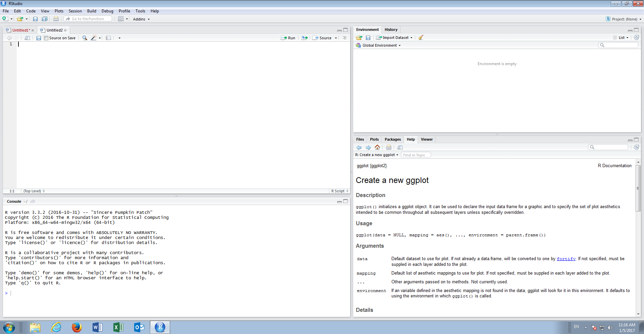
Task: Go forward in Help pane
Action: (x=368, y=147)
